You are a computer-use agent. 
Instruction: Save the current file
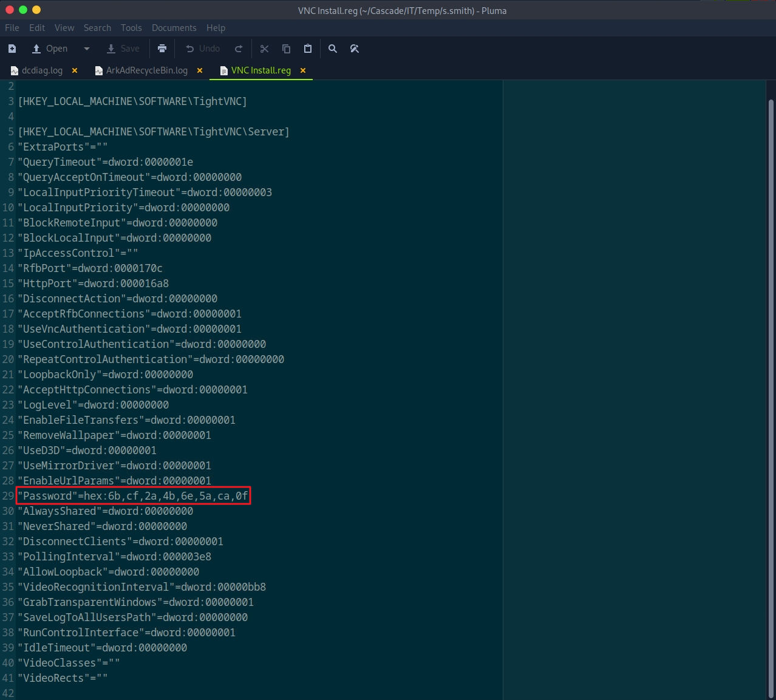123,49
